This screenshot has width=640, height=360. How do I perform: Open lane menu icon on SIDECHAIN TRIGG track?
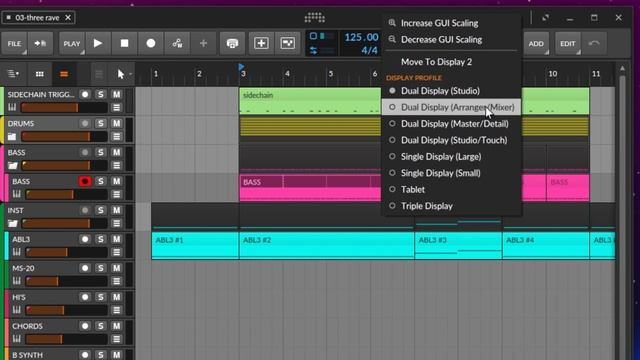point(117,108)
